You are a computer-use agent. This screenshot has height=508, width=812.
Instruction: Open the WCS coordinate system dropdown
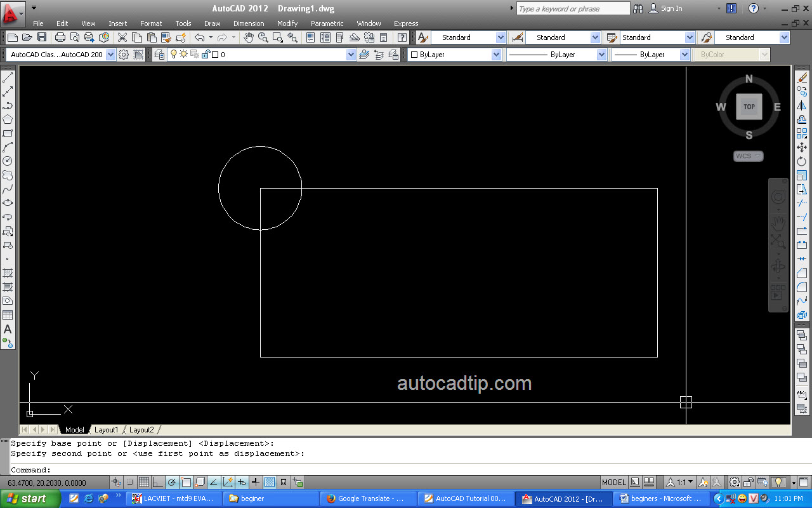[x=749, y=156]
